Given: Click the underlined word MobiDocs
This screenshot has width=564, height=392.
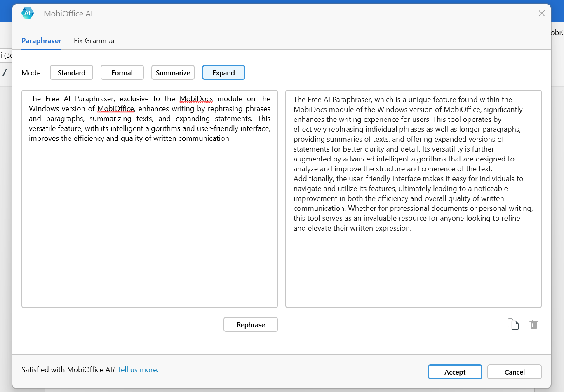Looking at the screenshot, I should tap(196, 99).
